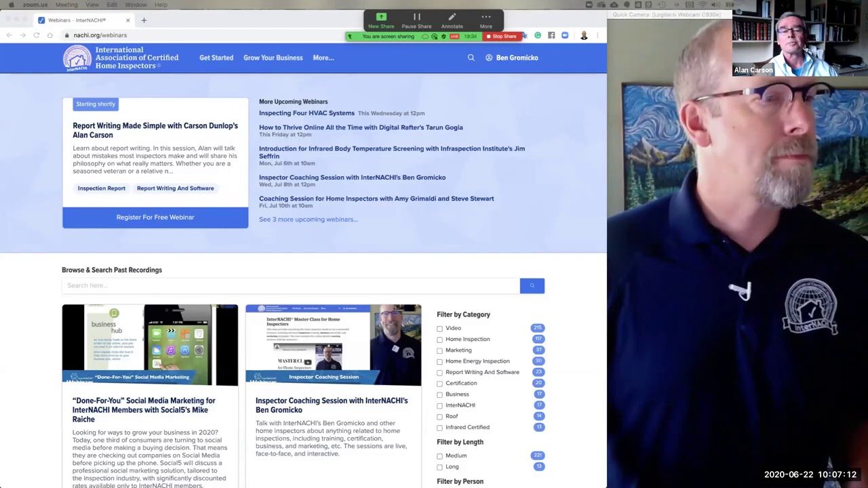Close the Webinars - InterNACHI tab
868x488 pixels.
(x=127, y=20)
